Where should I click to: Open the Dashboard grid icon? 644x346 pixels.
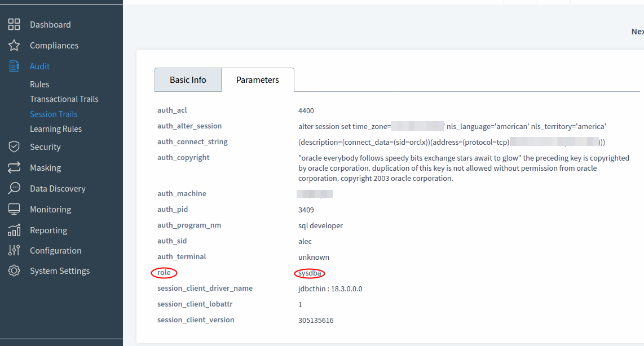[15, 24]
